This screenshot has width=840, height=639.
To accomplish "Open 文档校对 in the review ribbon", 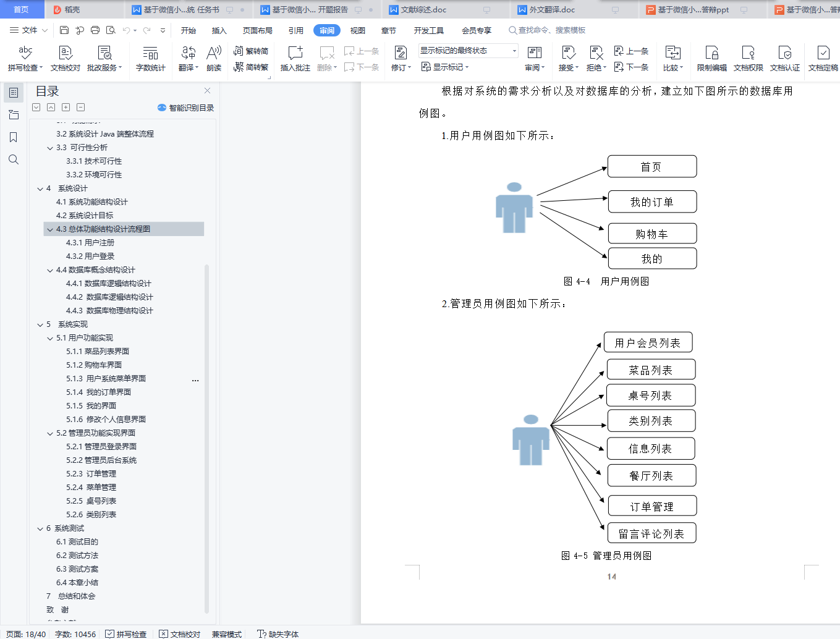I will (x=66, y=59).
